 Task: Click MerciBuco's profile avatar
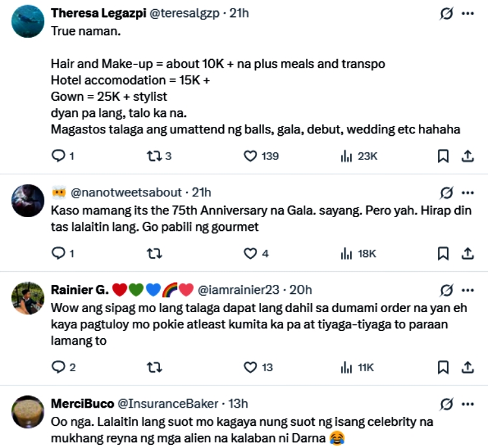pos(28,411)
